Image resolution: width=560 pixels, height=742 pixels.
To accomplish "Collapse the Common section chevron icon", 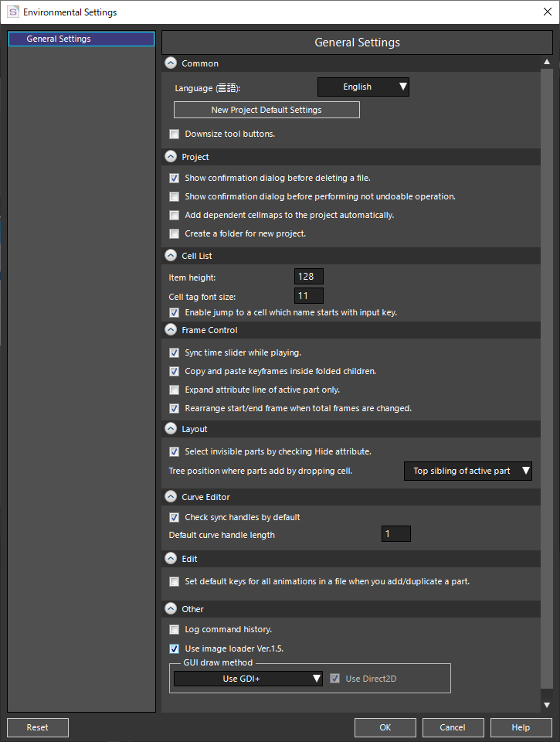I will (171, 63).
